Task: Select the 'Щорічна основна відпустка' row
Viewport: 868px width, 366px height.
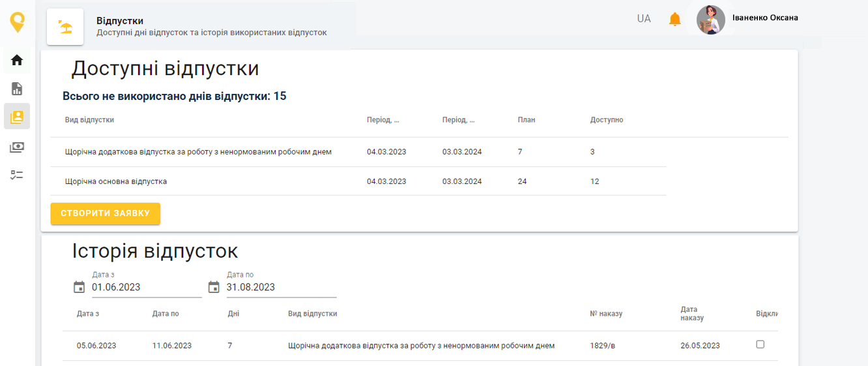Action: click(x=116, y=181)
